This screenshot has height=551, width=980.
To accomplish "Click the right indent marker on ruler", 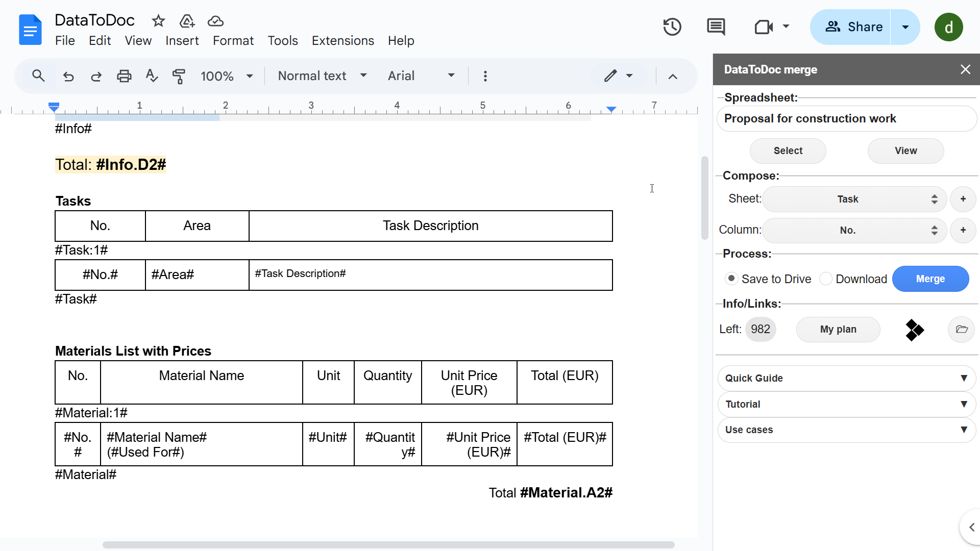I will tap(611, 109).
